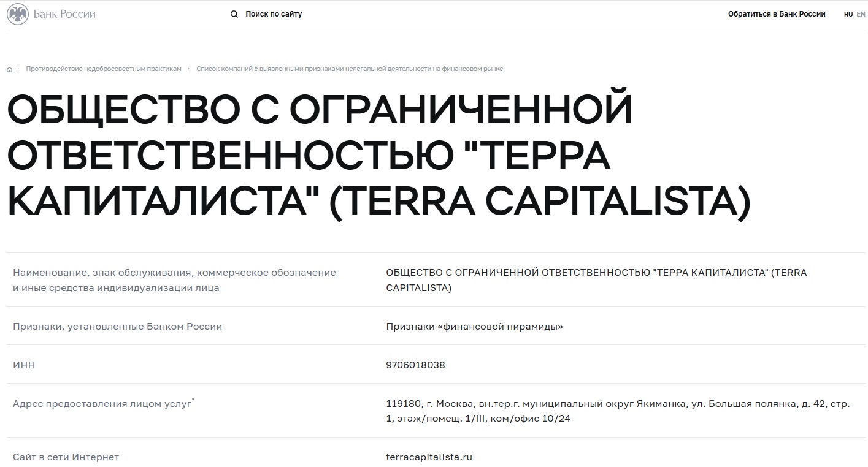The image size is (868, 467).
Task: Go home via breadcrumb house icon
Action: click(x=9, y=69)
